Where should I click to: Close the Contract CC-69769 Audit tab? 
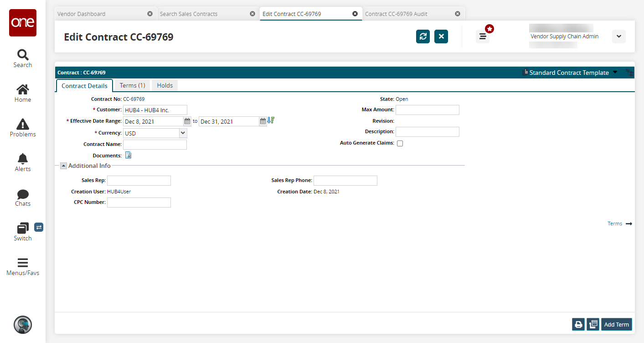(x=458, y=14)
